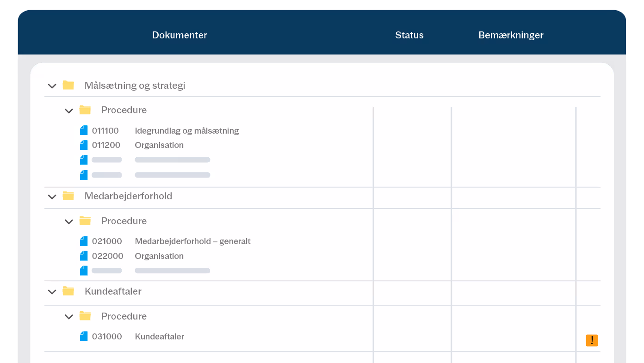Click the Status column header

(x=409, y=35)
